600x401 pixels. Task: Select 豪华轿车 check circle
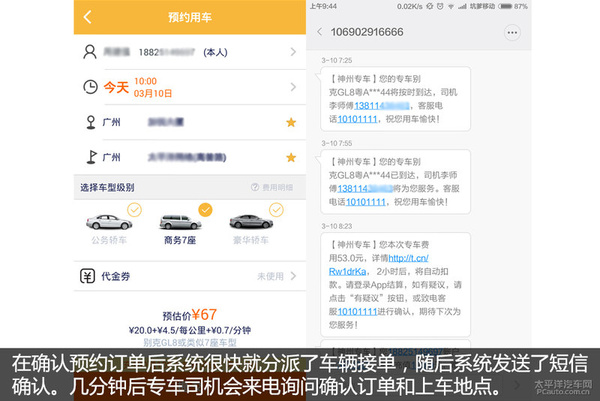click(276, 210)
